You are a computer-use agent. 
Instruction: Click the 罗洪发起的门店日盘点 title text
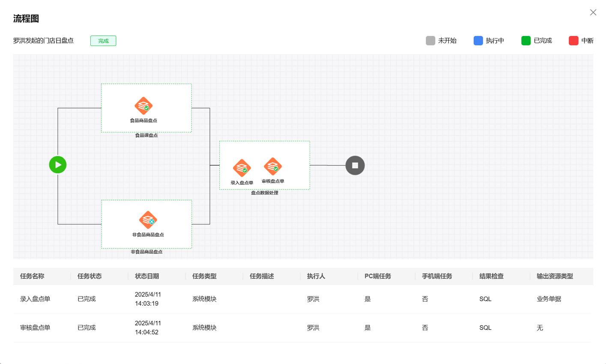pos(43,41)
